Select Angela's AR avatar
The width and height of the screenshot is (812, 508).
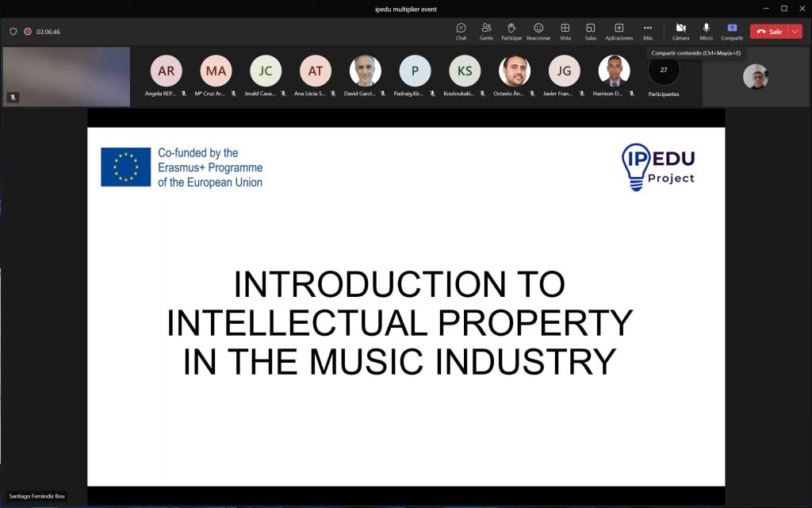[166, 71]
